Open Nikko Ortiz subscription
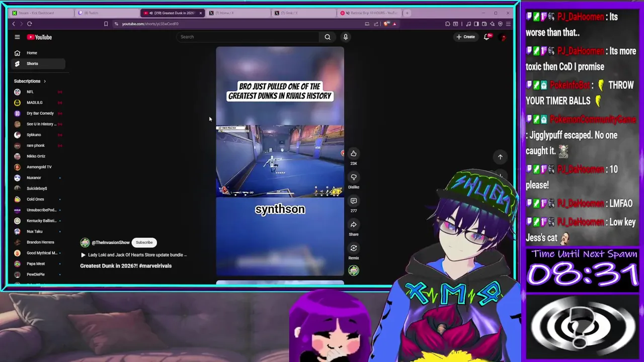The image size is (644, 362). point(38,156)
